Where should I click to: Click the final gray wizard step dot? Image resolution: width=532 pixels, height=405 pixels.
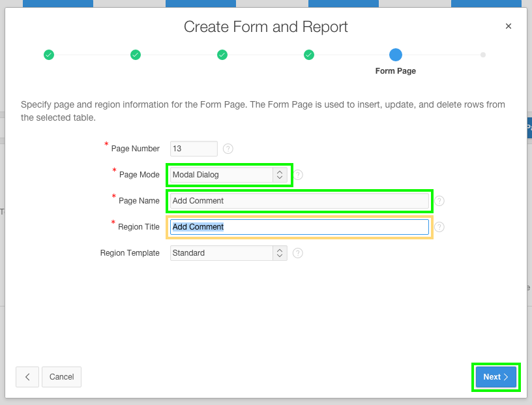point(483,55)
